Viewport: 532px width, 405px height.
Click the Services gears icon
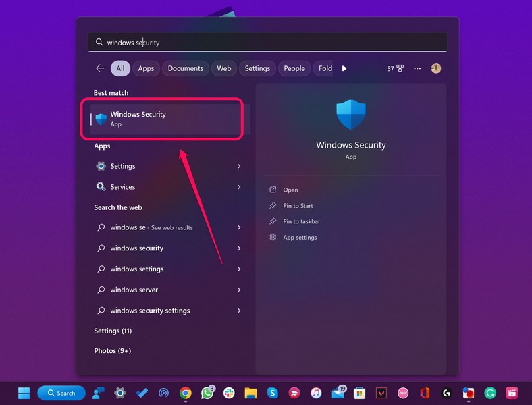[x=101, y=187]
